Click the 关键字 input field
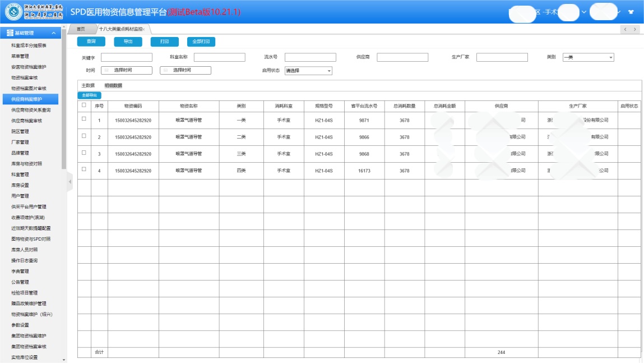Image resolution: width=644 pixels, height=363 pixels. click(x=126, y=57)
